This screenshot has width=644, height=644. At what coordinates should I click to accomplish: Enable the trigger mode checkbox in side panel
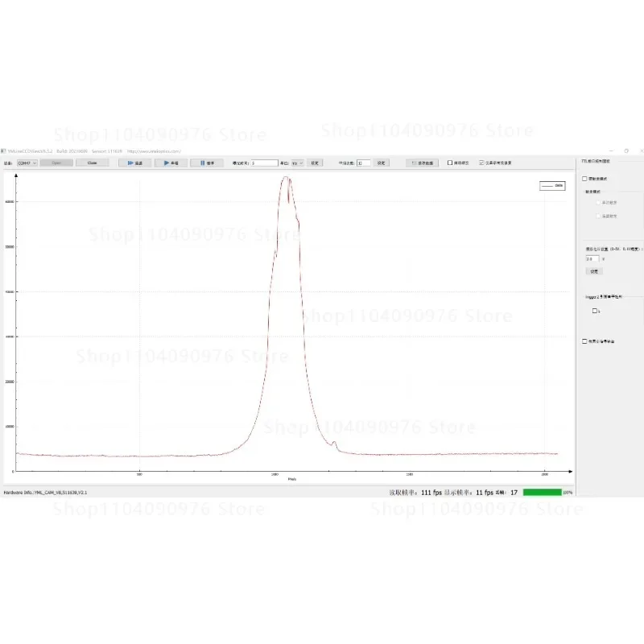click(584, 179)
